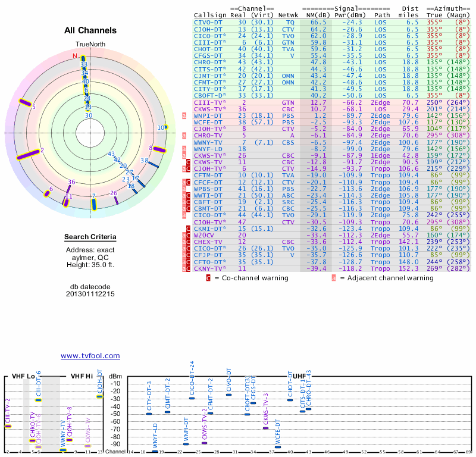Click the CIVO-DT signal bar in UHF chart
Screen dimensions: 476x457
point(229,395)
